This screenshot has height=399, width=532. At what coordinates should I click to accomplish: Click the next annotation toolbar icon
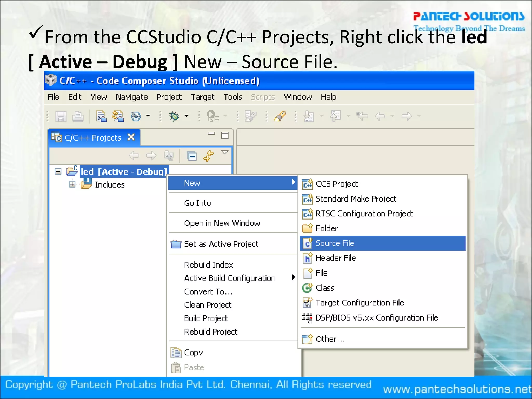pos(309,116)
